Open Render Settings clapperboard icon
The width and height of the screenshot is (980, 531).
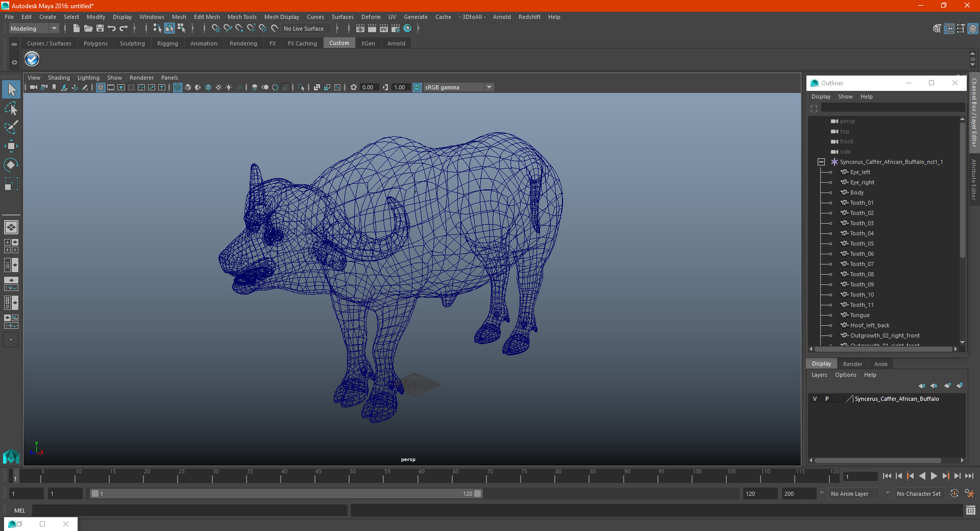[x=396, y=29]
